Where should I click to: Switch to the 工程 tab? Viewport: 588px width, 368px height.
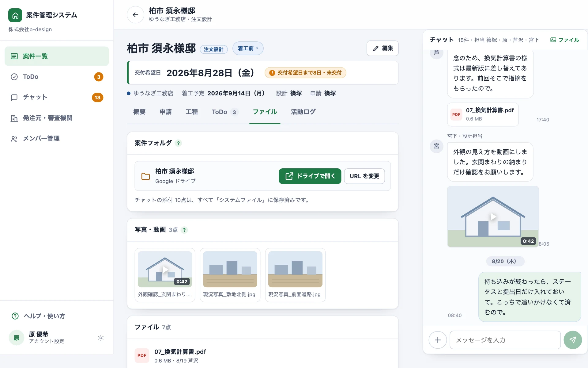coord(192,112)
